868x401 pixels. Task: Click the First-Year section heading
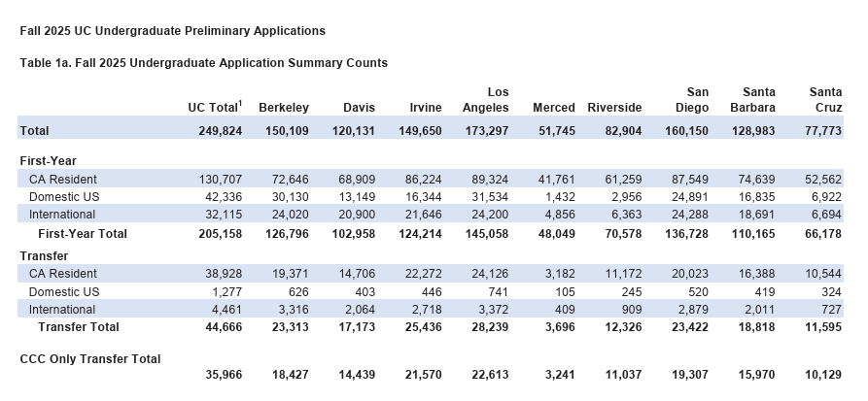pos(49,160)
